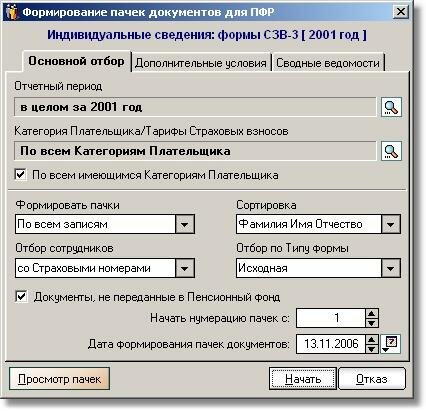Open the lookup for Категория Плательщика
426x411 pixels.
click(x=391, y=151)
